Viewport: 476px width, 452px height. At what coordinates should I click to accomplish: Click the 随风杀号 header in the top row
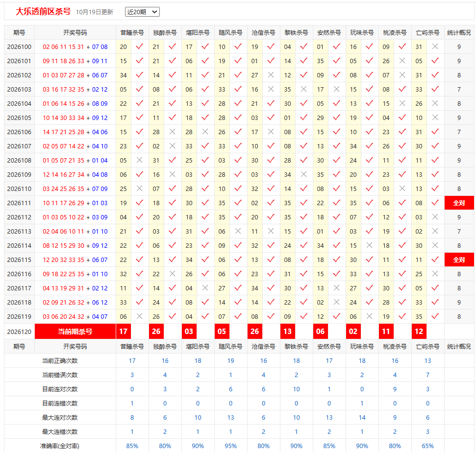231,32
